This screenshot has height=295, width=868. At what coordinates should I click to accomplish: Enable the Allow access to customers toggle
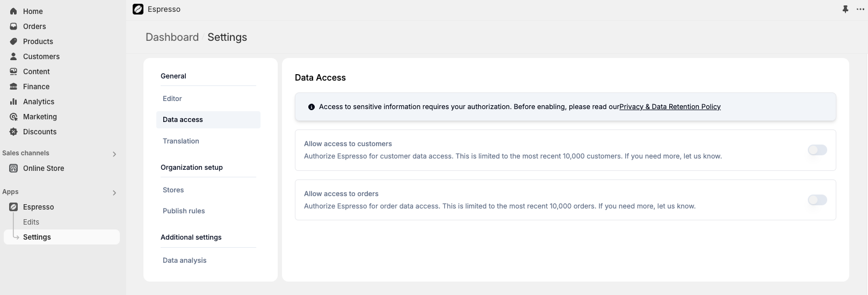817,150
